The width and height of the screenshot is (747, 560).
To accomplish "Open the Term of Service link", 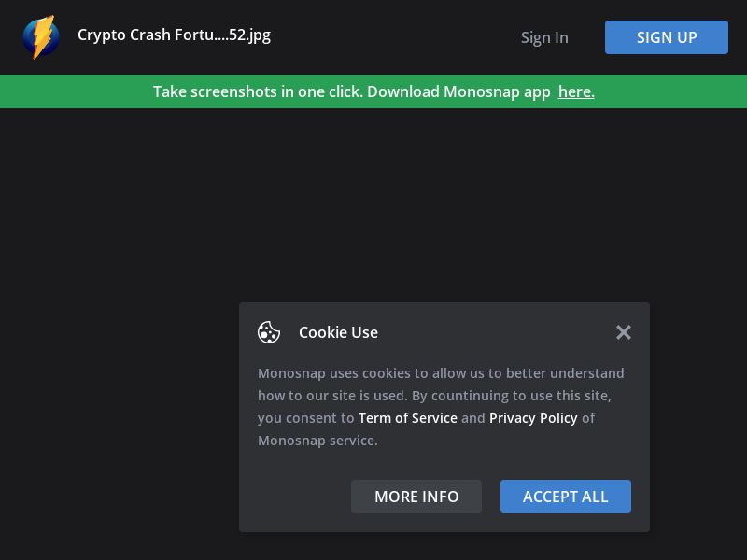I will (407, 418).
